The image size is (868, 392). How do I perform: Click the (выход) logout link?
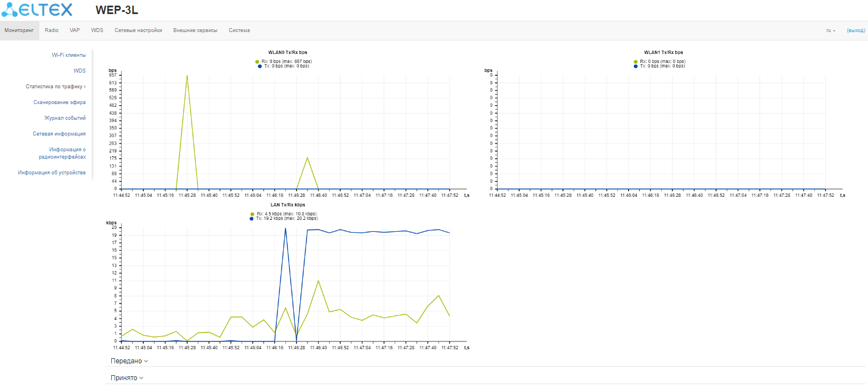856,30
